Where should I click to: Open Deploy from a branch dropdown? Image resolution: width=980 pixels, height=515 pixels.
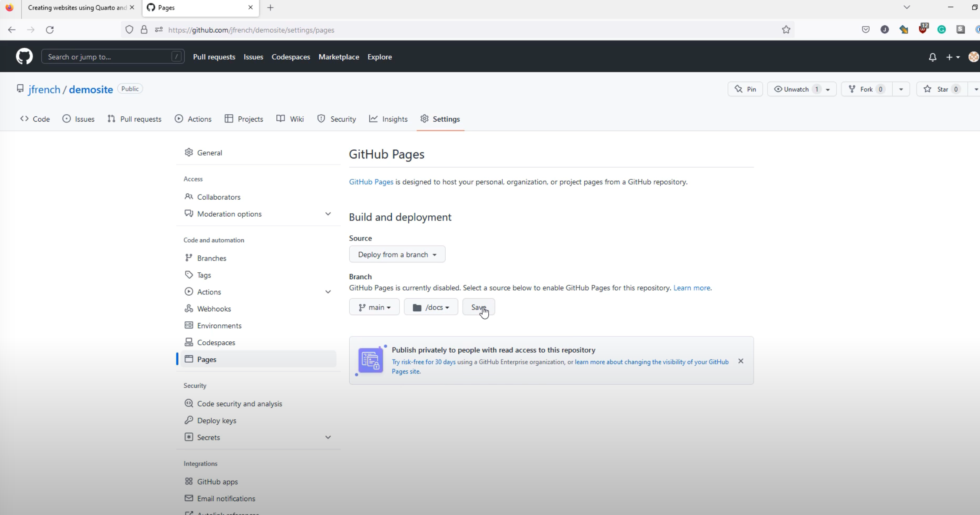pyautogui.click(x=397, y=254)
